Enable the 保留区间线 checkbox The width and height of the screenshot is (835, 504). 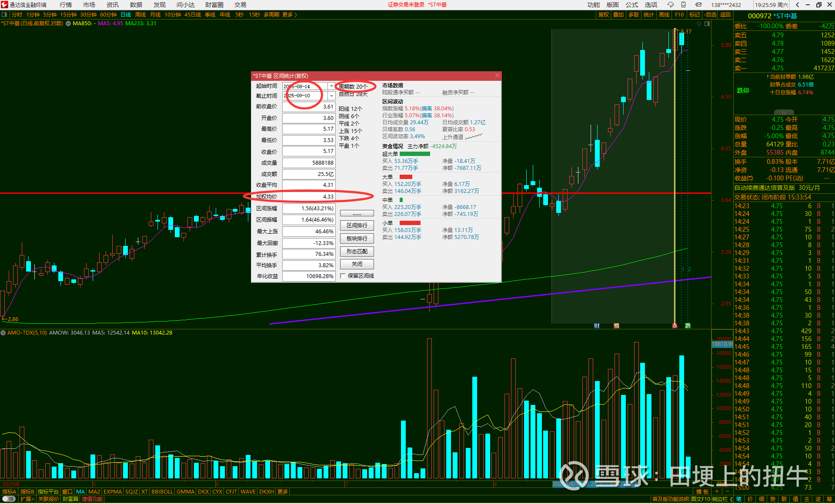point(343,276)
